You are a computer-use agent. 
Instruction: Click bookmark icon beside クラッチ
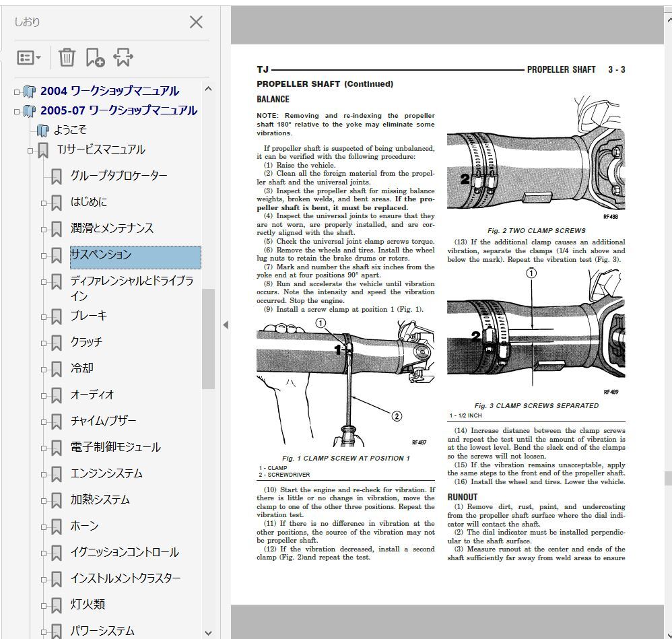(x=56, y=343)
